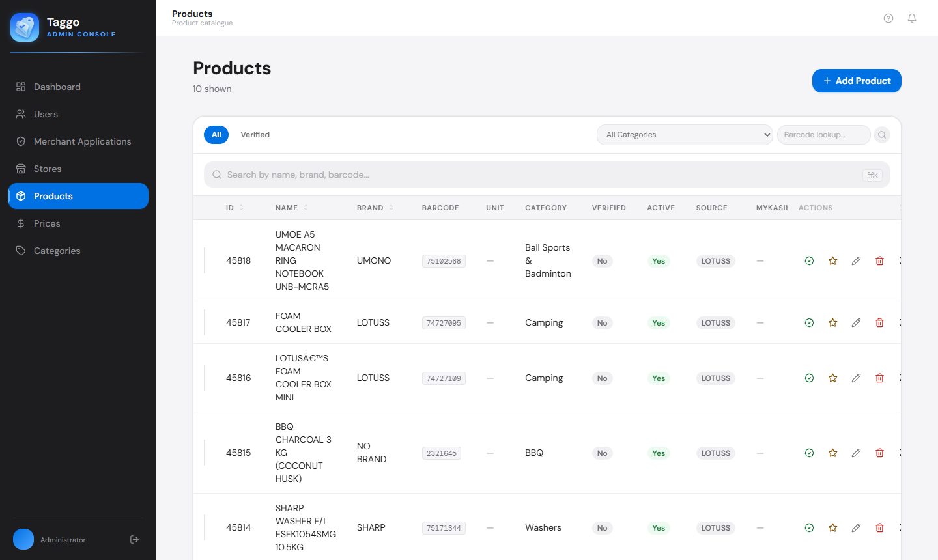Sort table by ID column
Screen dimensions: 938x560
tap(234, 208)
